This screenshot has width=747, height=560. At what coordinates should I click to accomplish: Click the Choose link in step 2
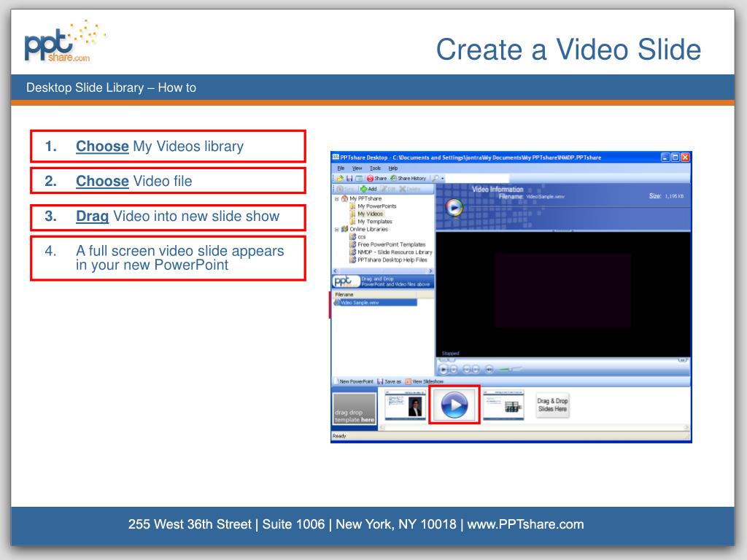tap(102, 181)
